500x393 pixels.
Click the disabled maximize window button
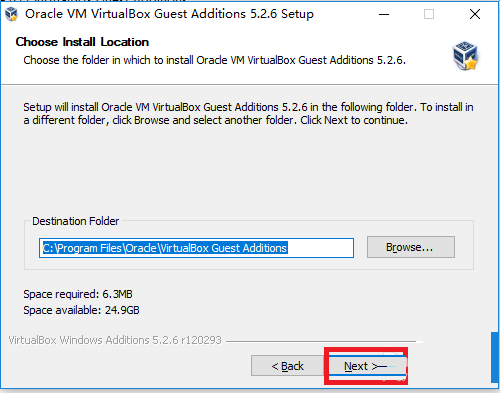coord(429,14)
